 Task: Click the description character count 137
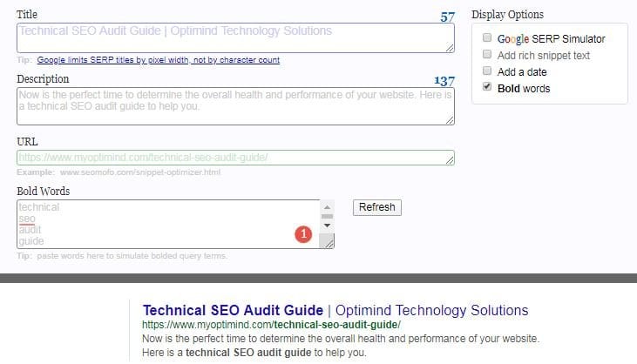point(444,81)
